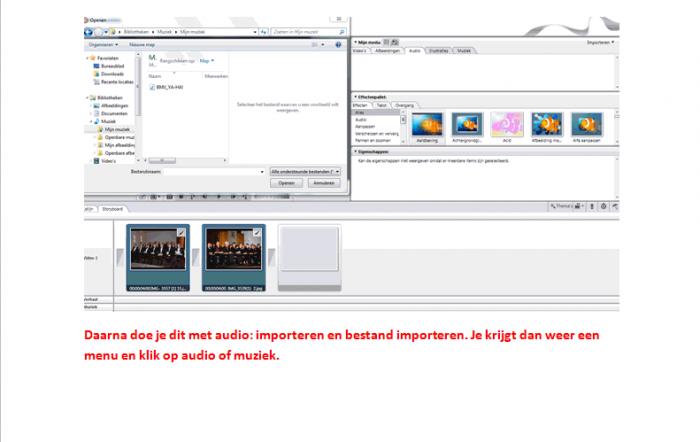Open the help icon in the Openen dialog

pyautogui.click(x=338, y=45)
